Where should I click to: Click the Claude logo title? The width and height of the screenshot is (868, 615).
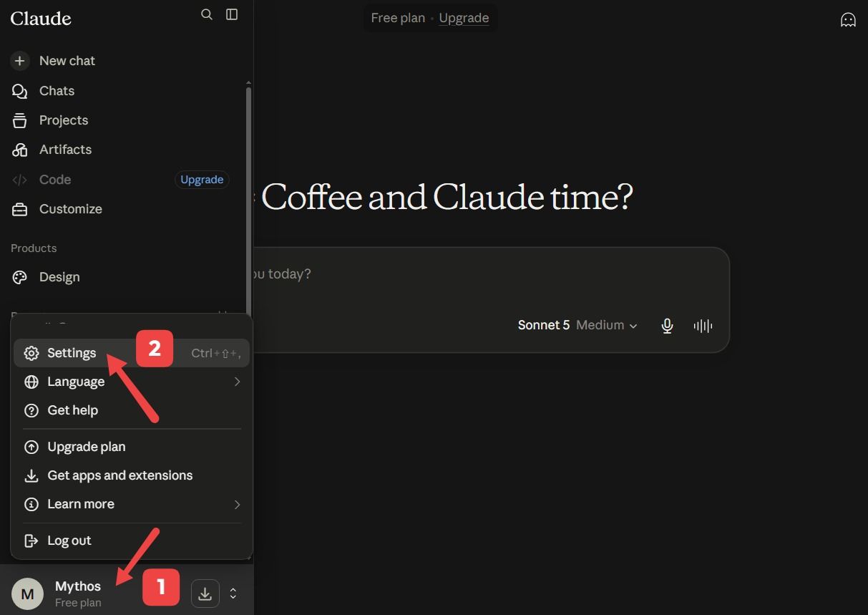(x=41, y=18)
